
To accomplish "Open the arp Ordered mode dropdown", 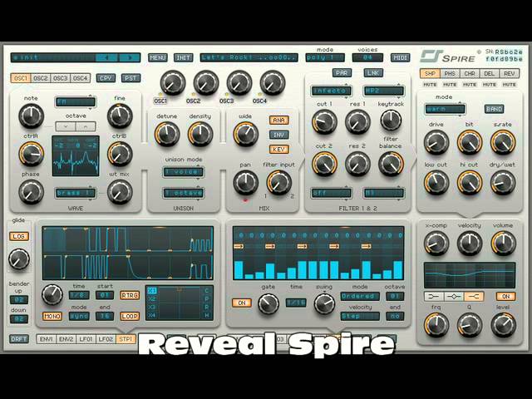I will tap(360, 296).
